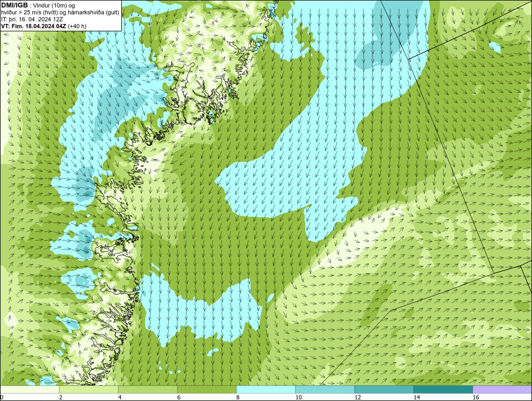Screen dimensions: 532x401
Task: Click the 'hviður > 25 m/s' description line
Action: pyautogui.click(x=60, y=13)
